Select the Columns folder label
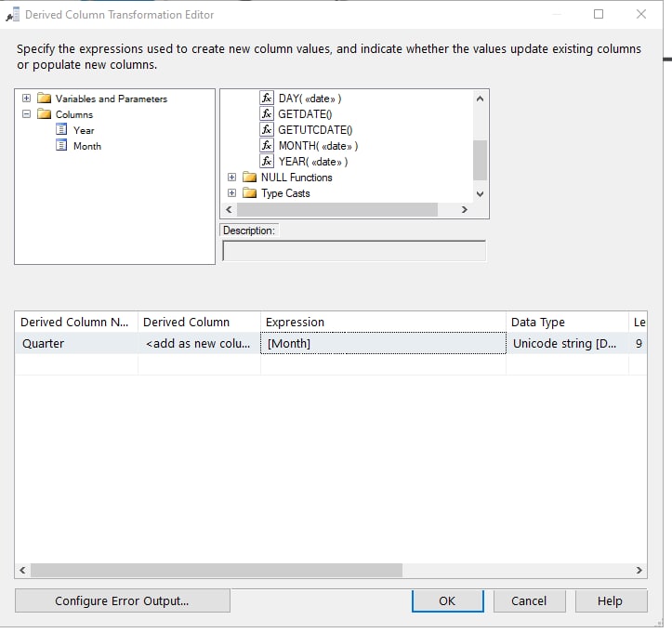 (x=74, y=115)
